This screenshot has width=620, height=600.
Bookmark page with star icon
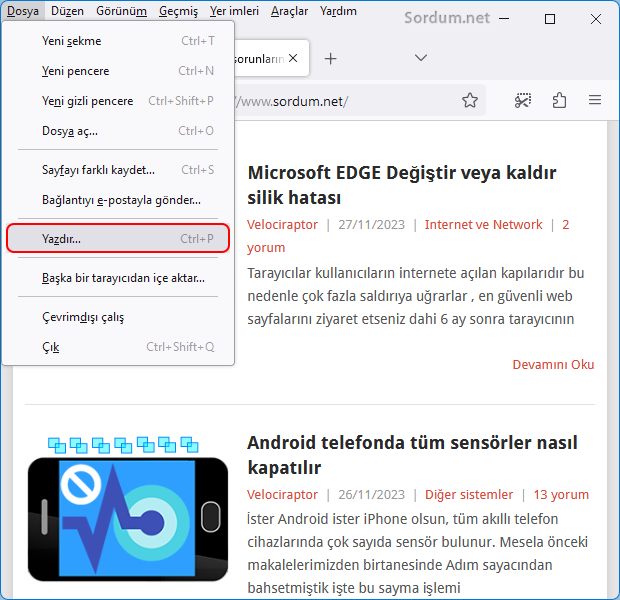[x=470, y=100]
